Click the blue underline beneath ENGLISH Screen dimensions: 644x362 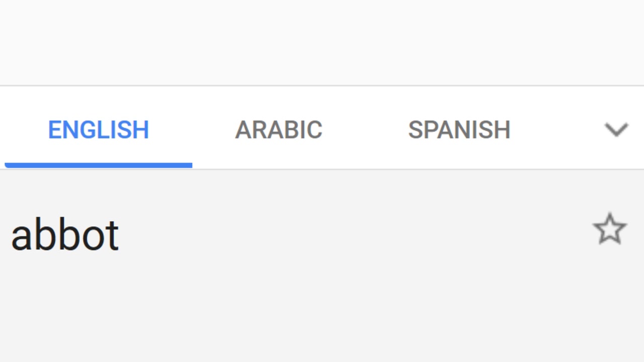pos(99,165)
